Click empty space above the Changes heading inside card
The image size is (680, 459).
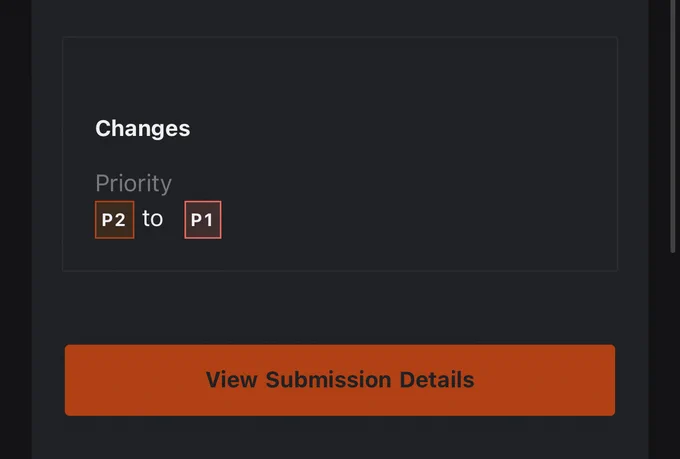point(340,76)
